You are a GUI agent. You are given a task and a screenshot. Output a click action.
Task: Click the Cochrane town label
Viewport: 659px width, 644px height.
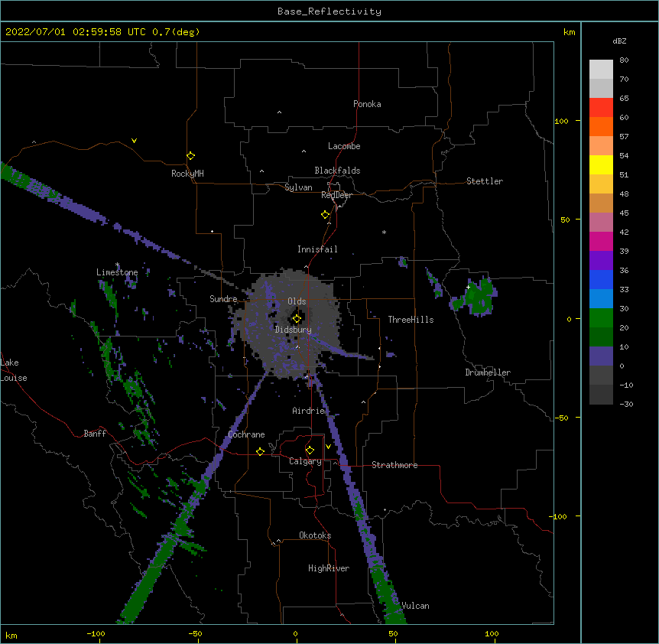[246, 434]
